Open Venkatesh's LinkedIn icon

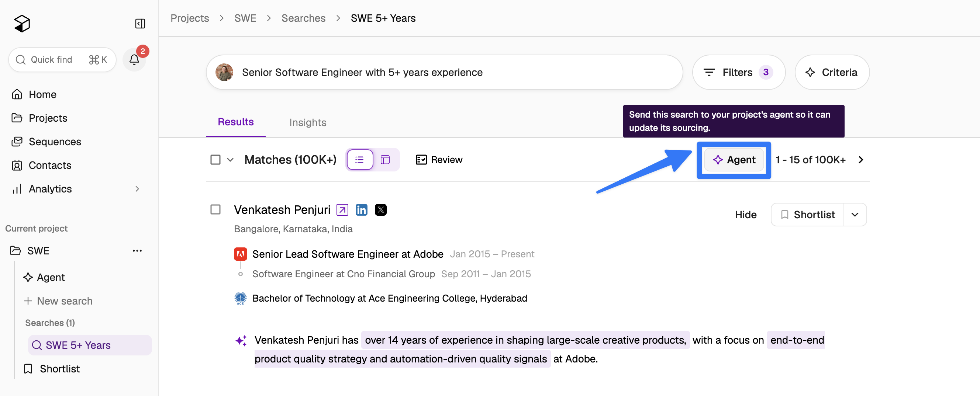click(x=361, y=210)
